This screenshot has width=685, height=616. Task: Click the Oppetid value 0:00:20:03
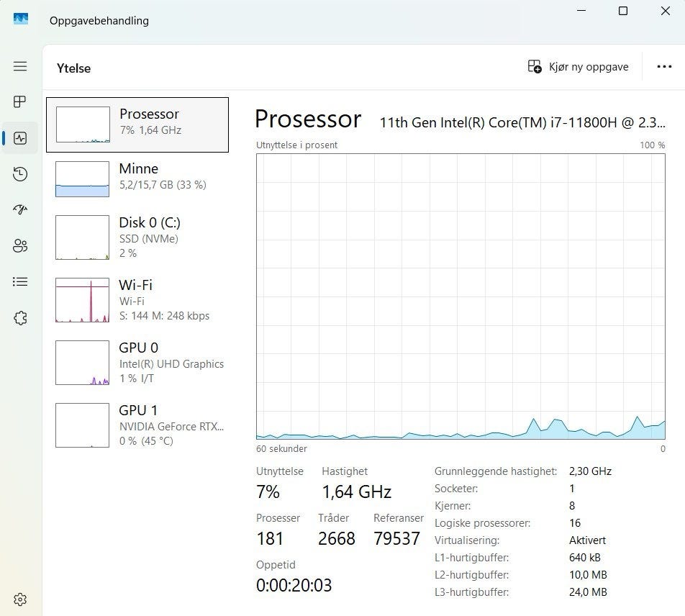coord(294,586)
